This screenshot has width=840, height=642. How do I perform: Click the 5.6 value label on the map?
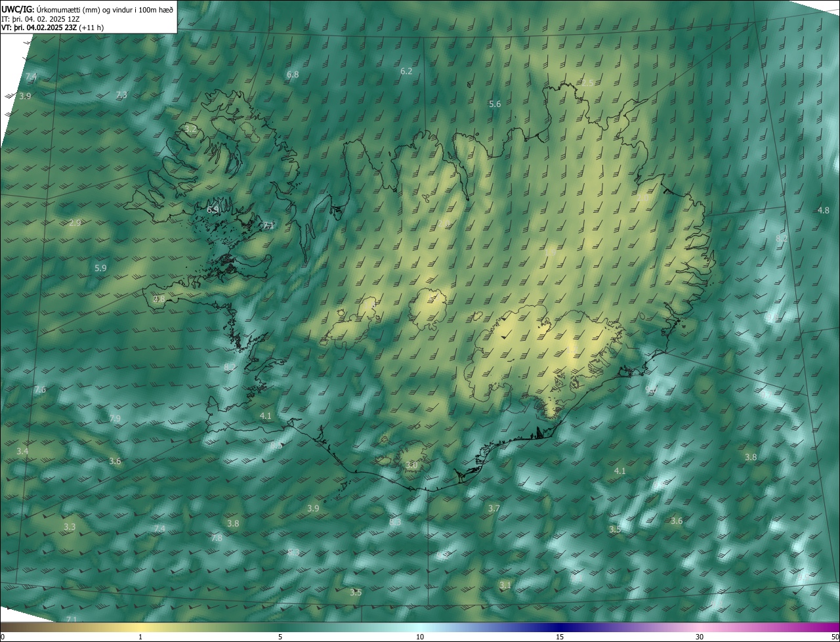click(495, 104)
